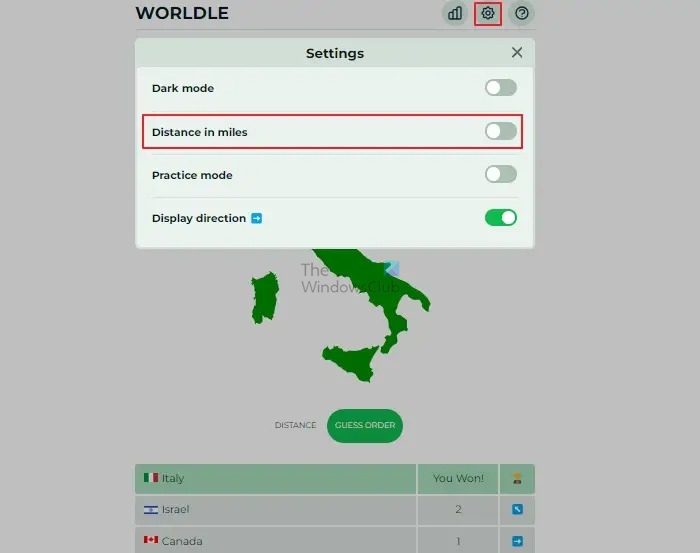Click the blue arrow beside Display direction
Screen dimensions: 700x553
(x=257, y=218)
